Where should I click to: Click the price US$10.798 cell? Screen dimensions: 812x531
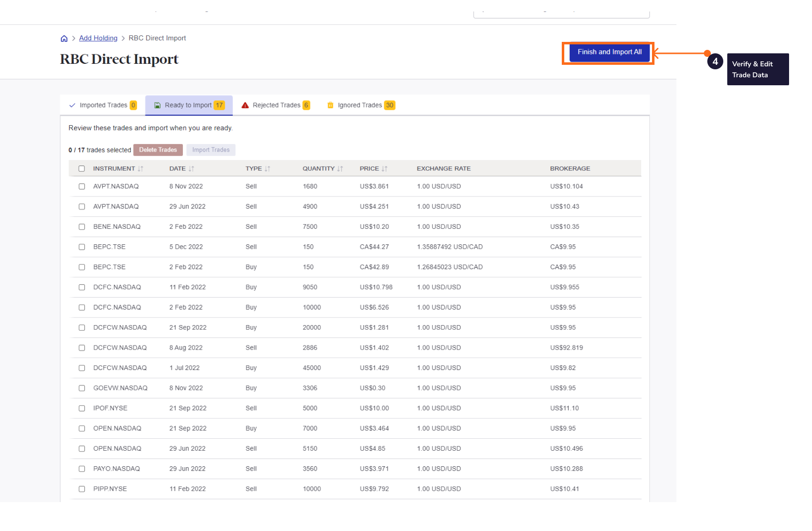tap(376, 287)
